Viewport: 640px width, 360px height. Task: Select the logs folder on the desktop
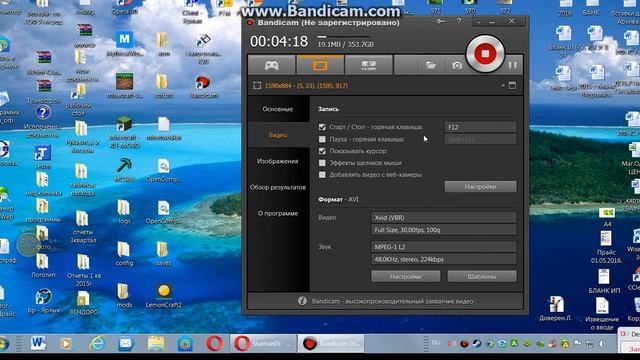(x=124, y=211)
